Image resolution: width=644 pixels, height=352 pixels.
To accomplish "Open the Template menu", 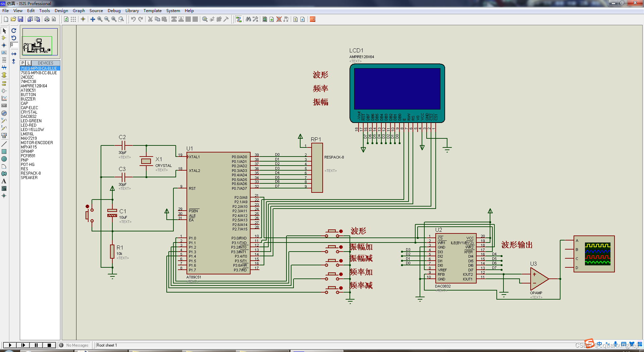I will pos(153,11).
